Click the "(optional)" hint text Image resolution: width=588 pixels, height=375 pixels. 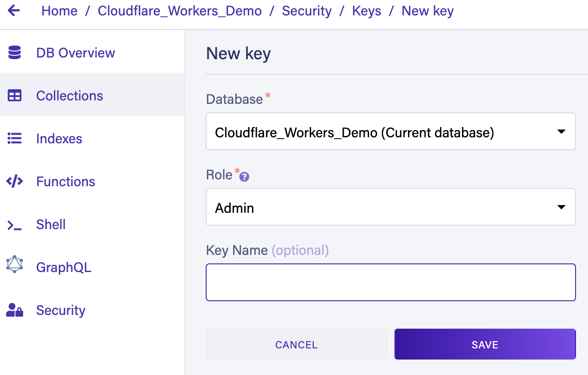tap(300, 250)
